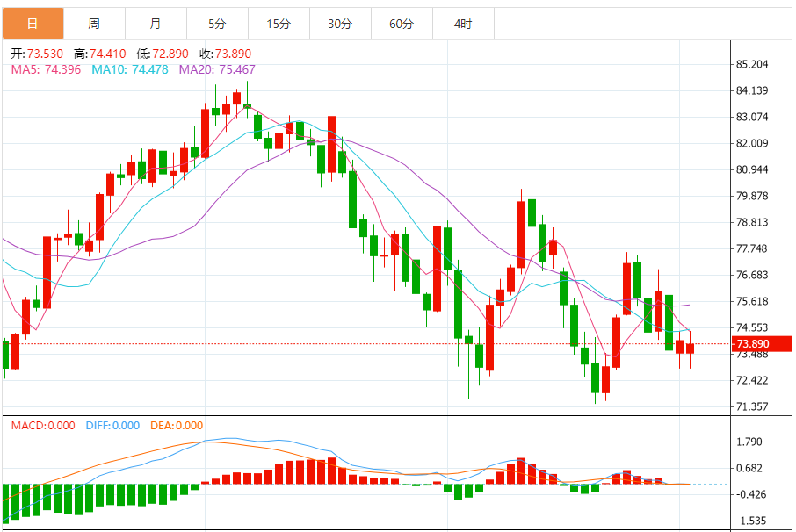796x532 pixels.
Task: Click the 71.357 price axis label
Action: pyautogui.click(x=752, y=406)
